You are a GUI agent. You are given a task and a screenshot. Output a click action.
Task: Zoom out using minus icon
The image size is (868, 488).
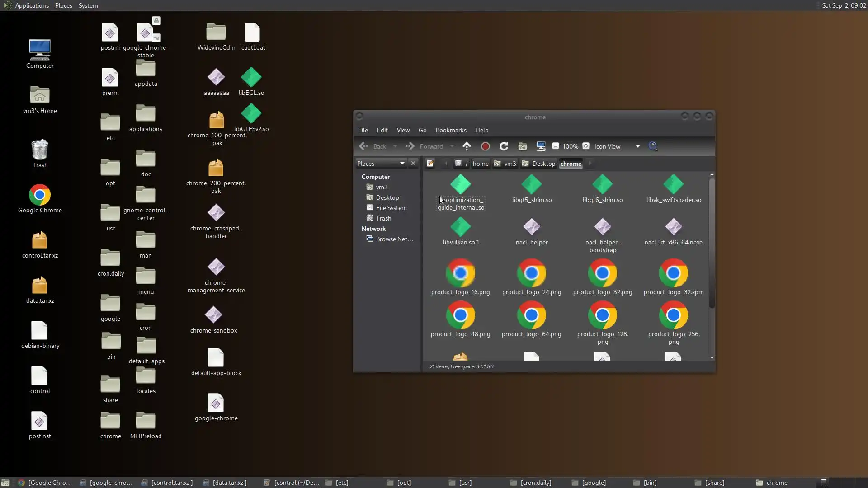[x=556, y=146]
